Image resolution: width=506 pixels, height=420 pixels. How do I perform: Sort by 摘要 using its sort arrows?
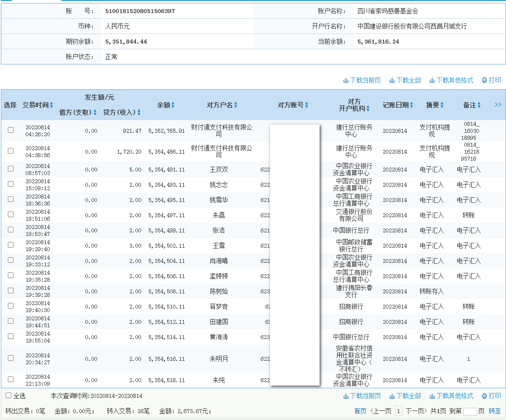(x=442, y=105)
